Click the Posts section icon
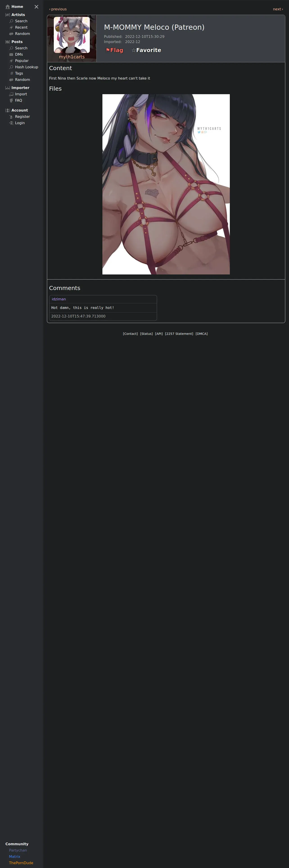Image resolution: width=289 pixels, height=868 pixels. point(8,42)
